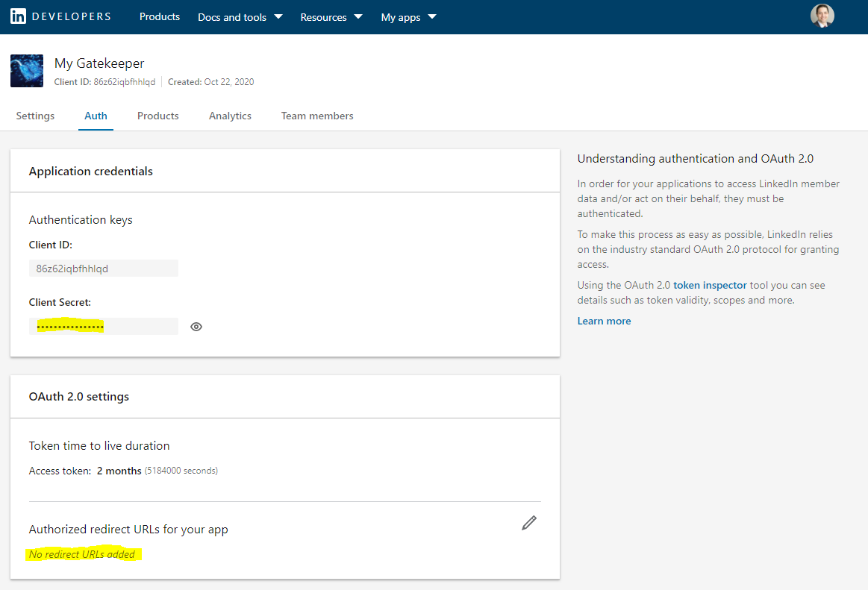Click the My Gatekeeper app logo
Viewport: 868px width, 590px height.
(x=27, y=71)
